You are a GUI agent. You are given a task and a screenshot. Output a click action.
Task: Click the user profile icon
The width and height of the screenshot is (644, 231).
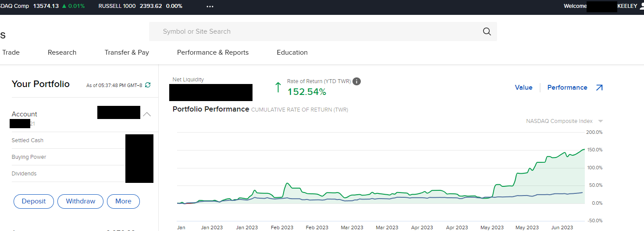click(x=641, y=6)
